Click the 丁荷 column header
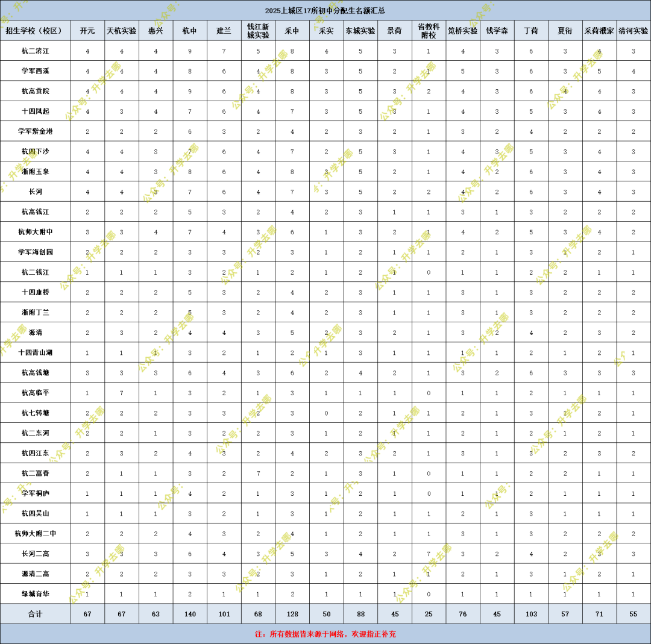Image resolution: width=651 pixels, height=644 pixels. [531, 31]
